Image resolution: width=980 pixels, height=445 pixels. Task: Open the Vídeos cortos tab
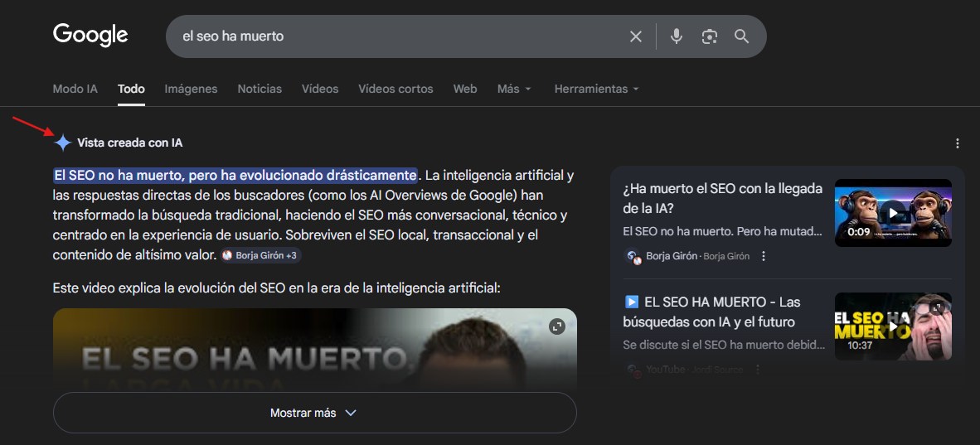(x=395, y=89)
